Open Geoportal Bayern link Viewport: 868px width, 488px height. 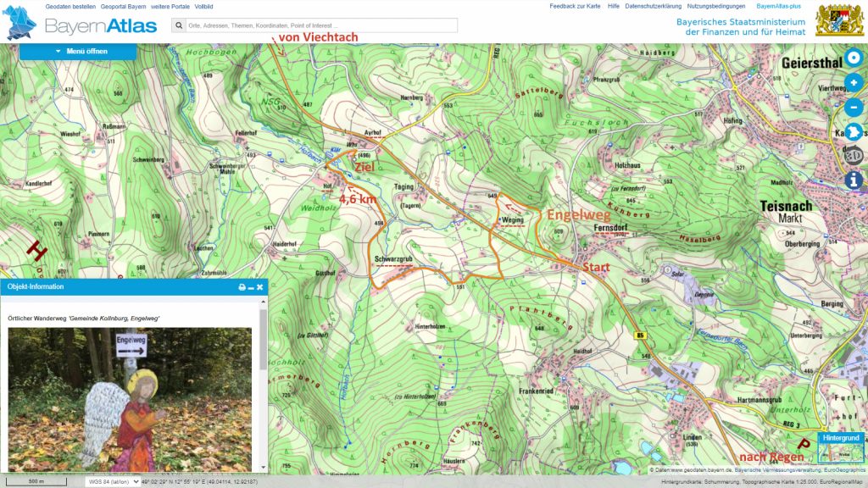point(124,7)
